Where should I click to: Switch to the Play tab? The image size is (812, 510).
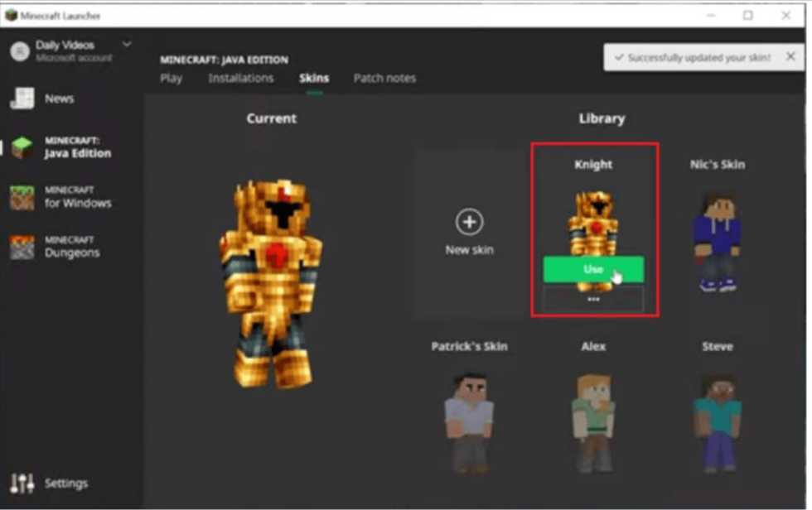(172, 78)
